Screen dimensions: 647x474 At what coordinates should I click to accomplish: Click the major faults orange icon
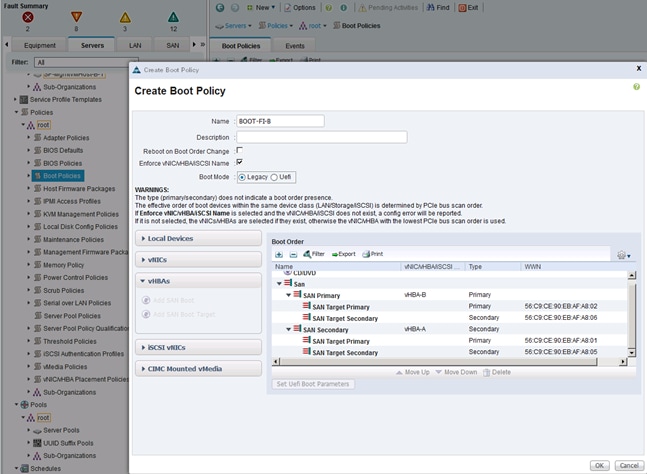tap(76, 17)
